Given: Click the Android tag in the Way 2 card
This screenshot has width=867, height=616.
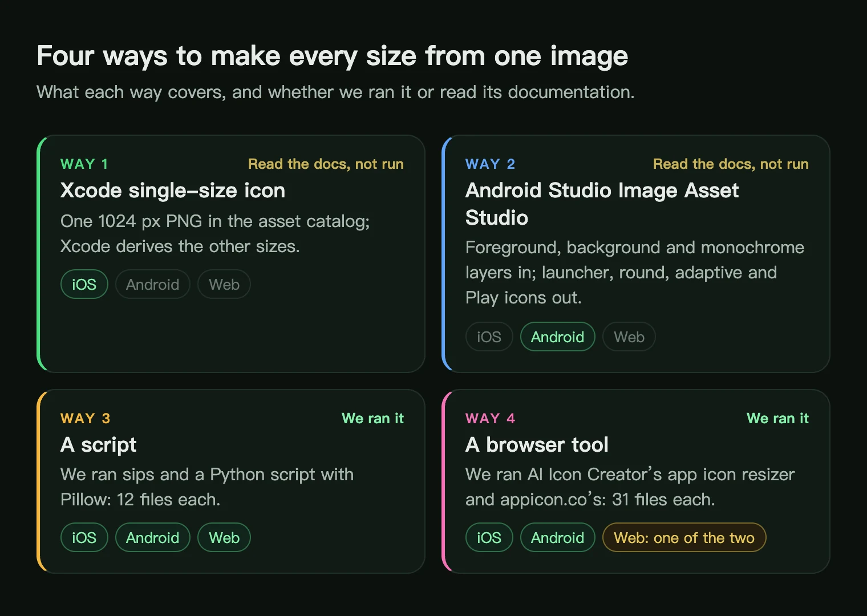Looking at the screenshot, I should [x=557, y=337].
